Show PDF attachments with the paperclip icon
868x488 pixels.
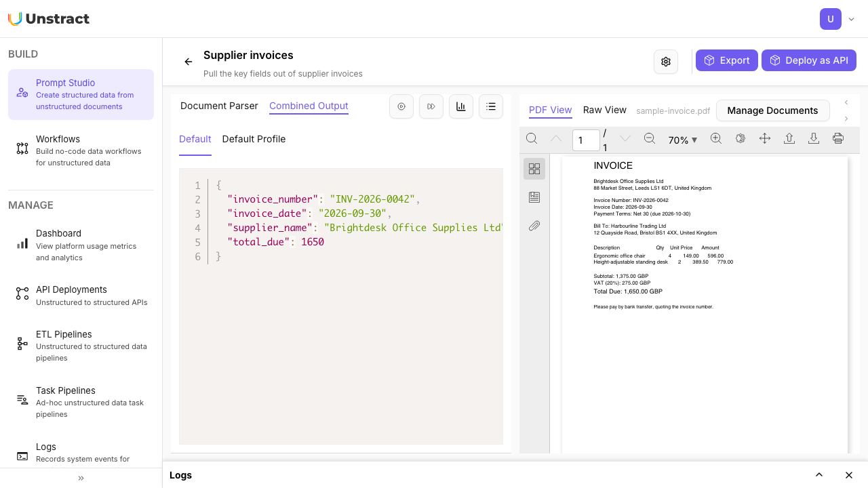[534, 226]
